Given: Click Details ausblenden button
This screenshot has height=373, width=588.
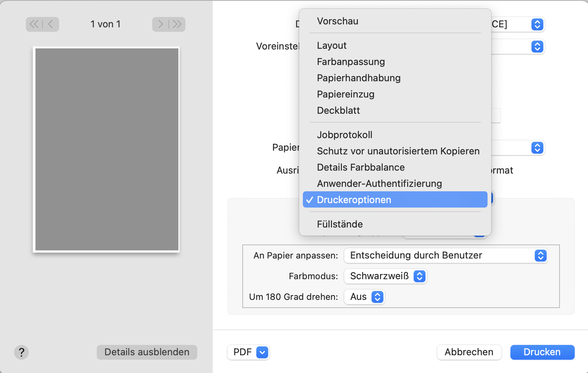Looking at the screenshot, I should [147, 352].
